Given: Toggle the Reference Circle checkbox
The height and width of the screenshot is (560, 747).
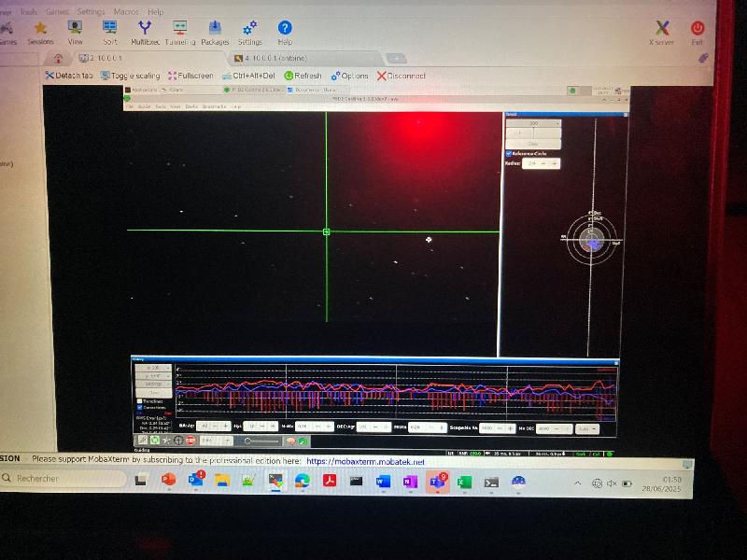Looking at the screenshot, I should pos(508,153).
